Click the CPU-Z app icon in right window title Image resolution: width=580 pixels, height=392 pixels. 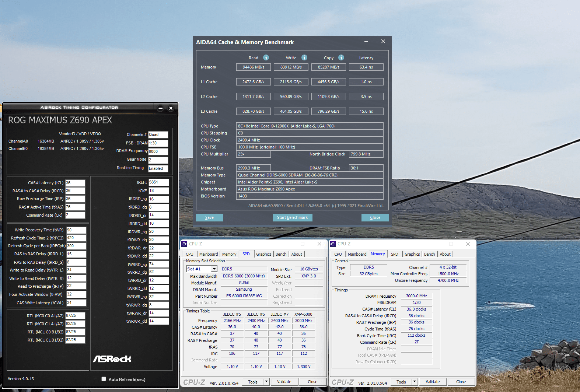333,244
